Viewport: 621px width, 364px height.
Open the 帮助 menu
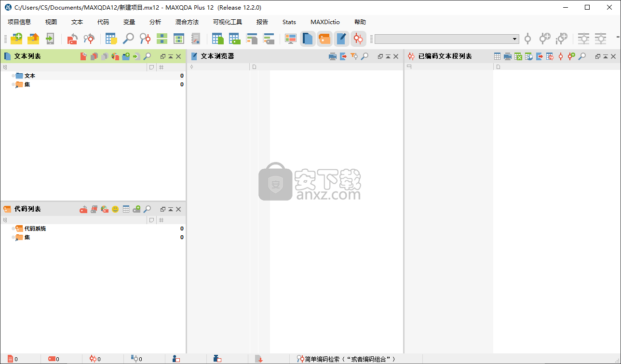[360, 22]
